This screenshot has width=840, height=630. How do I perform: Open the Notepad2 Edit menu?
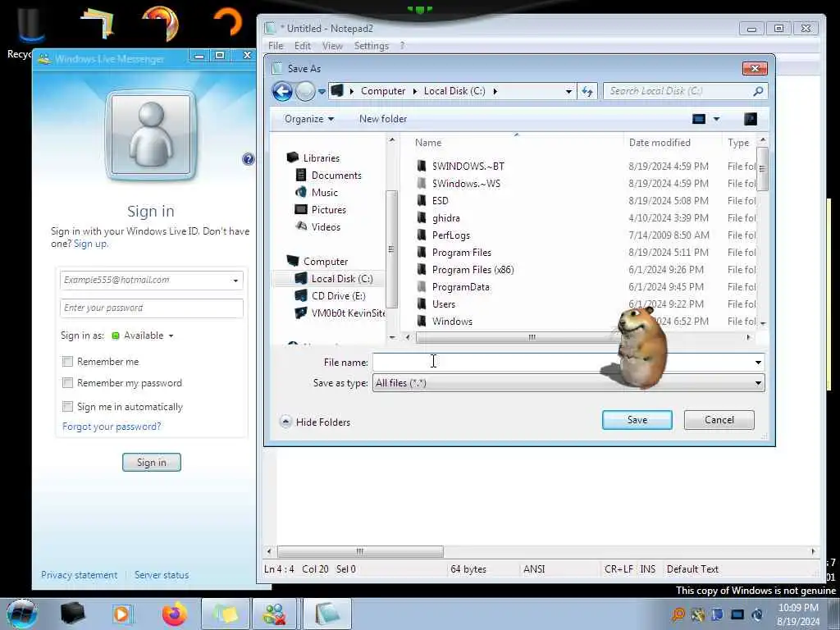click(x=302, y=46)
